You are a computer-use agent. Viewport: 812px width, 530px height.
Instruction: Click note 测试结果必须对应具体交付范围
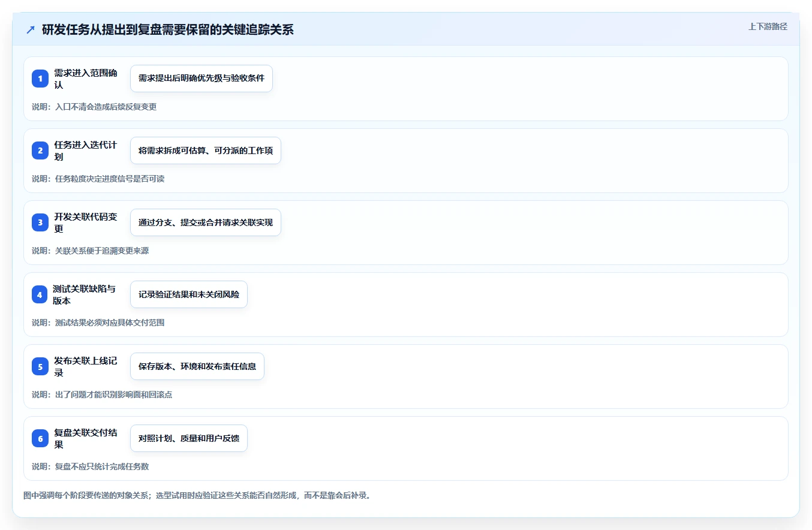click(98, 323)
